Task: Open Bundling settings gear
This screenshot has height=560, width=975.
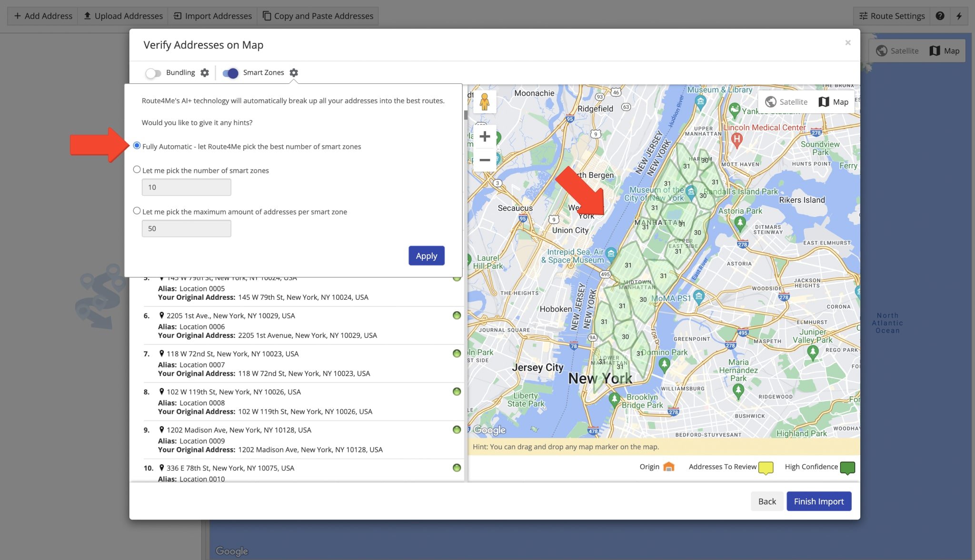Action: click(x=205, y=73)
